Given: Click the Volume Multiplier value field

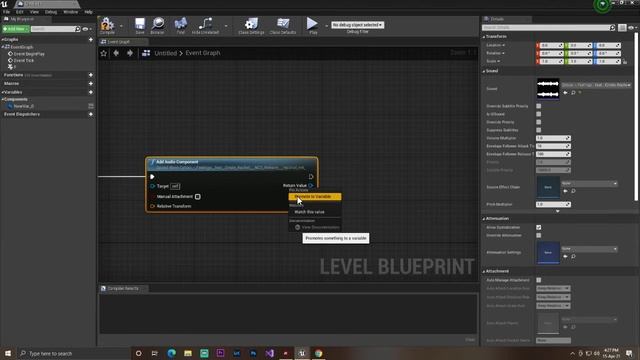Looking at the screenshot, I should [x=553, y=138].
